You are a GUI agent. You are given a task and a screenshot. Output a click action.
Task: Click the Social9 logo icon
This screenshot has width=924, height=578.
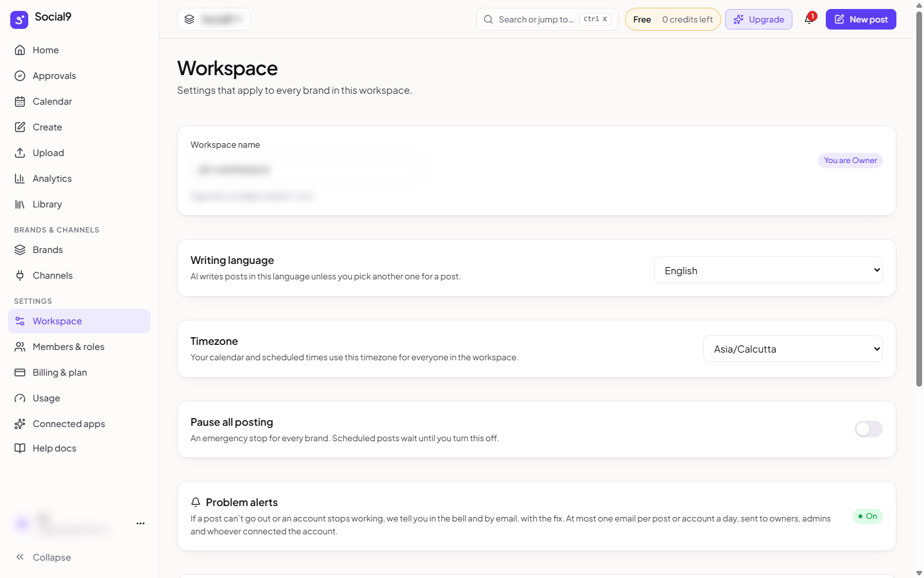click(19, 19)
